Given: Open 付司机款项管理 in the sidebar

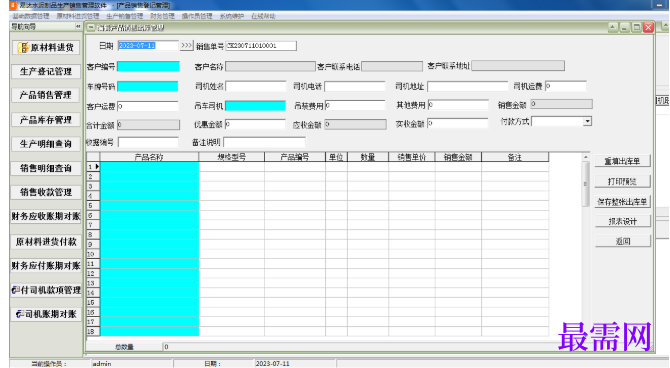Looking at the screenshot, I should (46, 290).
